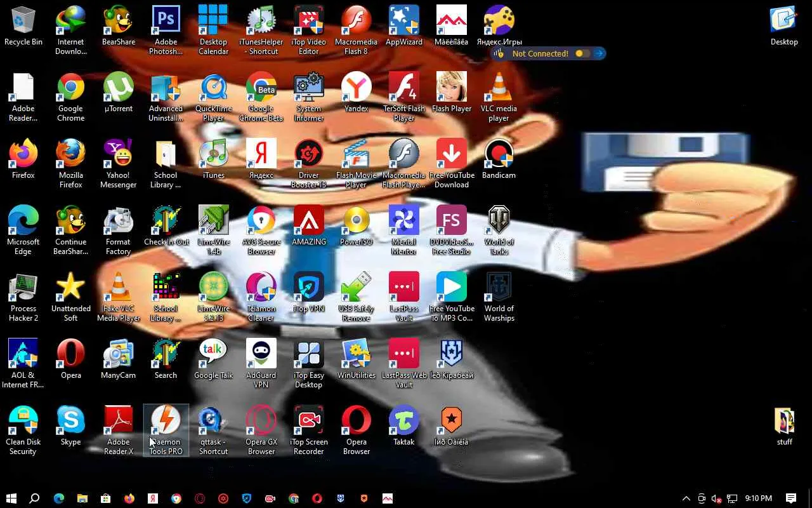
Task: Open the Desktop Calendar shortcut
Action: coord(213,30)
